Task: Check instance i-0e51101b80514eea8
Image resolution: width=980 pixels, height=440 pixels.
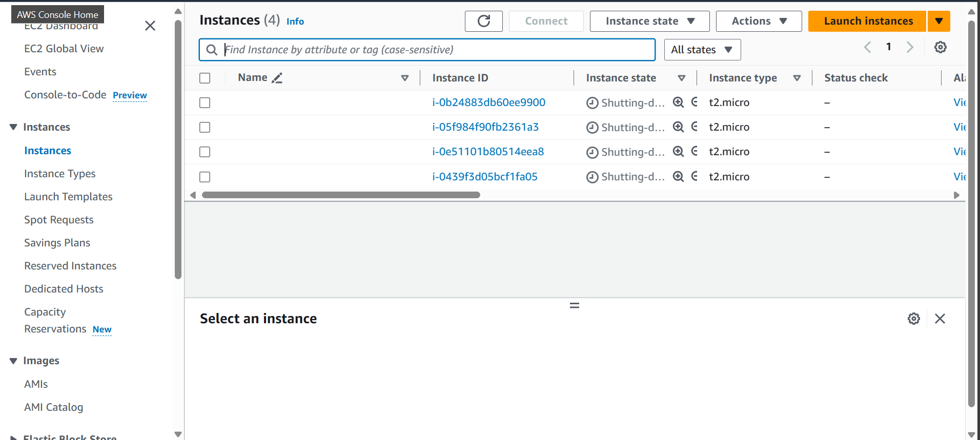Action: pyautogui.click(x=205, y=152)
